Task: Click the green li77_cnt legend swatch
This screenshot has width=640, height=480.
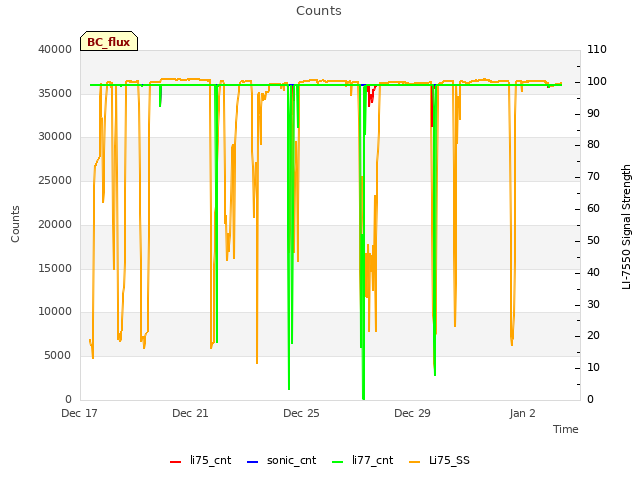Action: click(338, 462)
